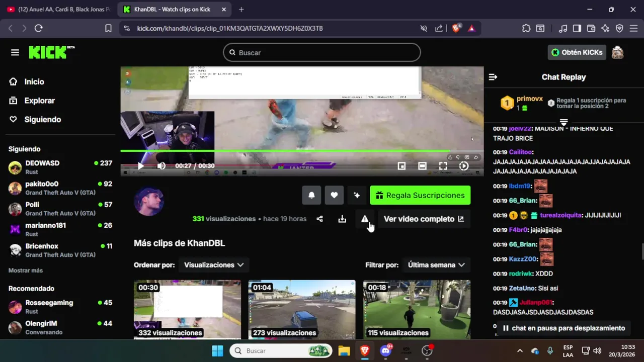The image size is (644, 362).
Task: Click Regala Suscripciones button
Action: 420,195
